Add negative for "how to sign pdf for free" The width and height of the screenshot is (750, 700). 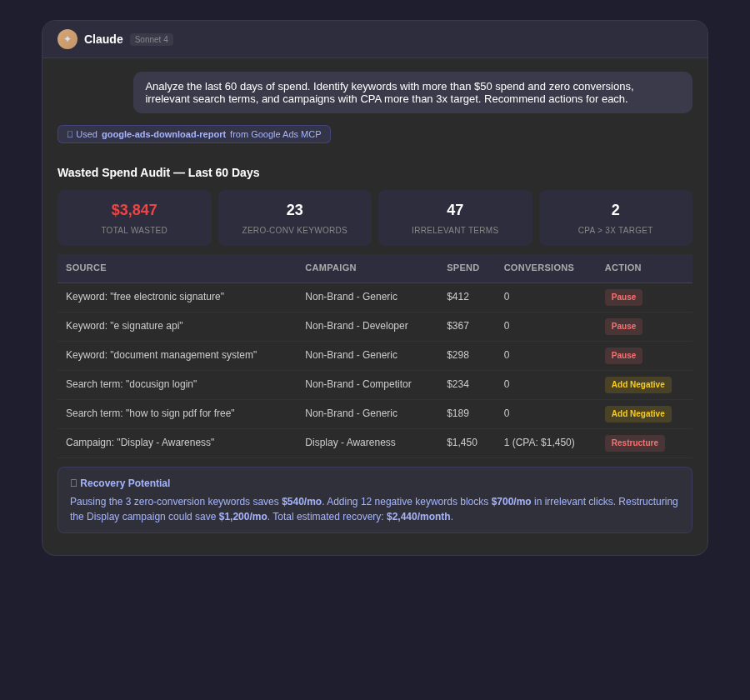[x=637, y=413]
